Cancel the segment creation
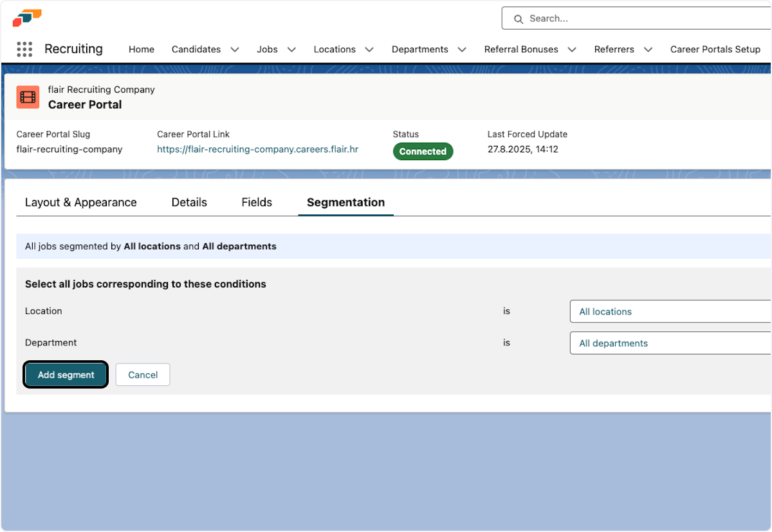 (x=142, y=374)
